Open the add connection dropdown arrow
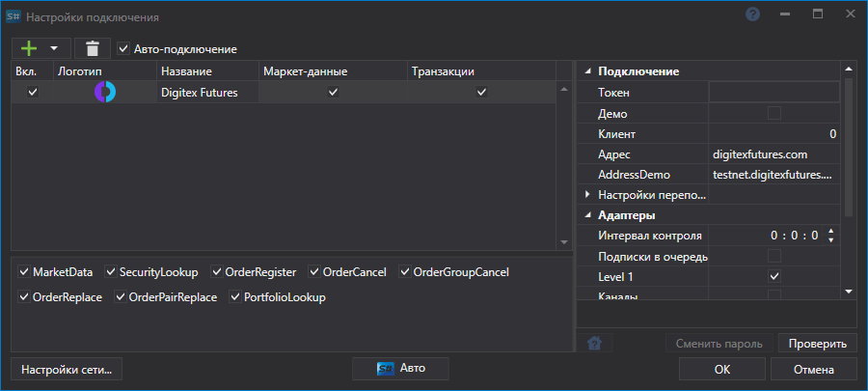The height and width of the screenshot is (391, 868). [x=54, y=48]
